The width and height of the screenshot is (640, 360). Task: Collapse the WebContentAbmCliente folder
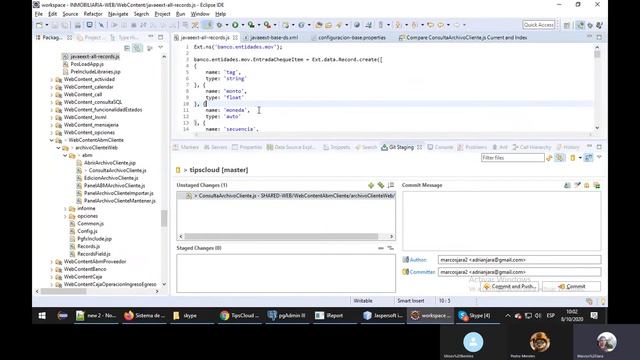coord(52,140)
